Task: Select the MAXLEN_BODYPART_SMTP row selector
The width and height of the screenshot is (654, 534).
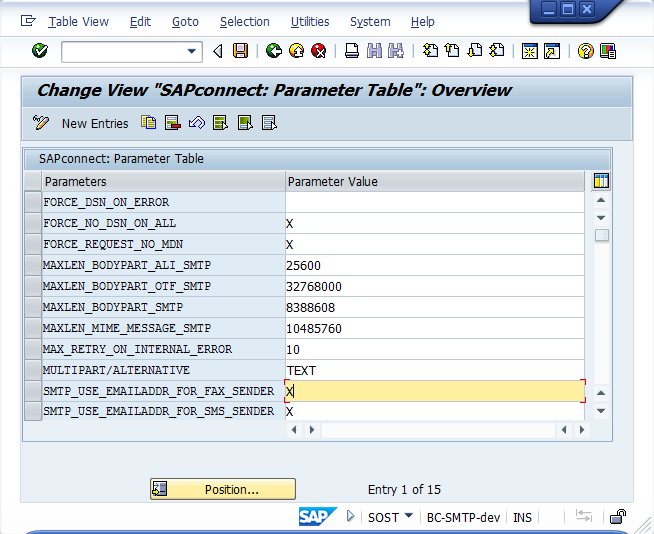Action: (33, 307)
